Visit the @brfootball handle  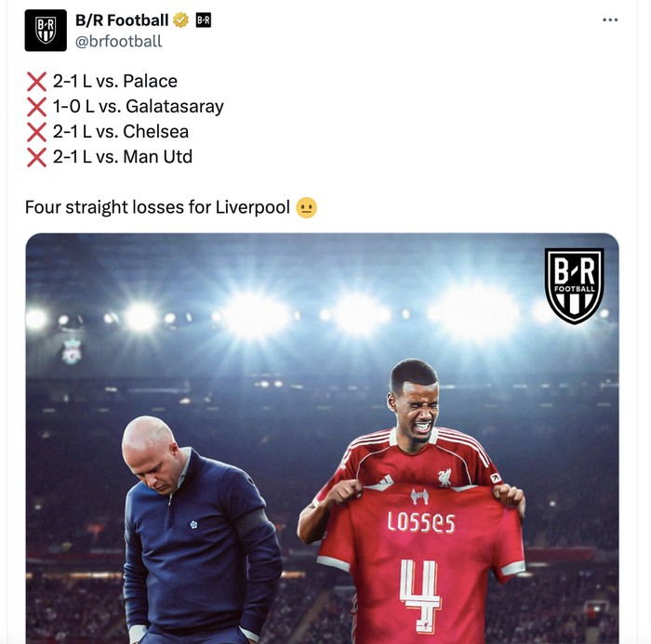coord(118,42)
